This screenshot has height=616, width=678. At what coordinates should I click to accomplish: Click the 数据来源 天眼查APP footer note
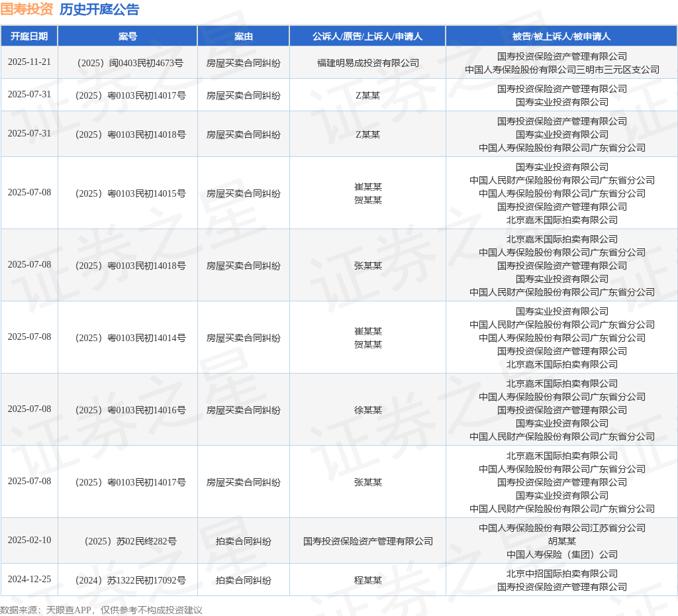tap(101, 610)
